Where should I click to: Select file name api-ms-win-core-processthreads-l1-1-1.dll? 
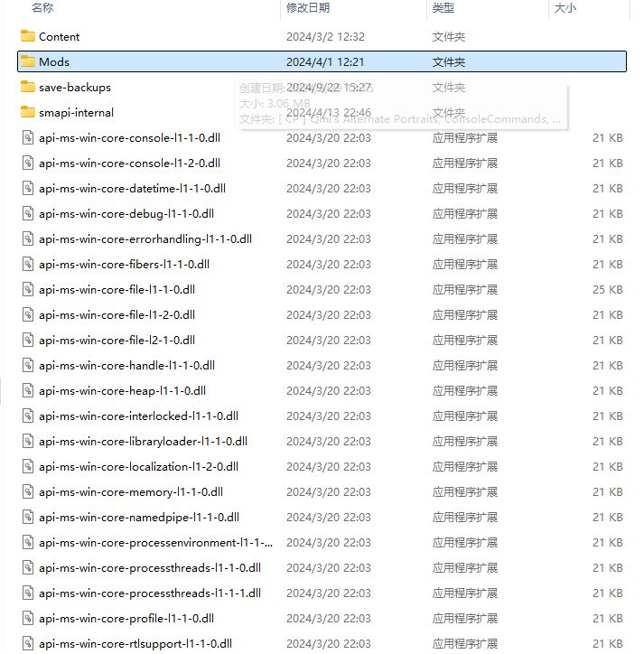150,593
